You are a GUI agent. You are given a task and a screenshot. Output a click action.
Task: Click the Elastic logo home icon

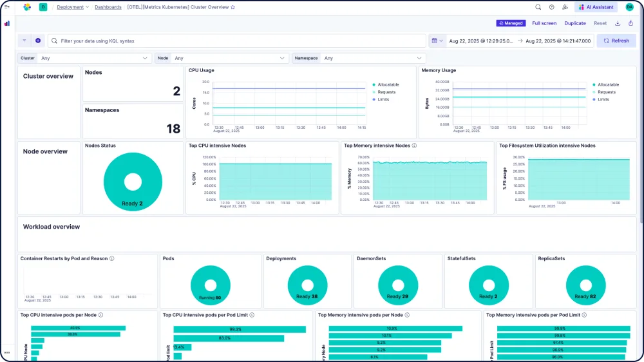(26, 7)
